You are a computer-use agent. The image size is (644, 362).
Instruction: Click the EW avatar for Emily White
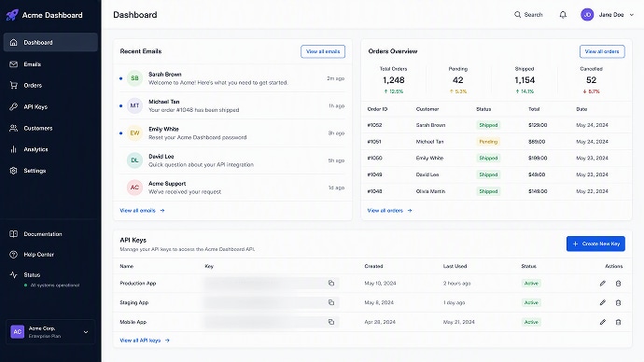(134, 133)
